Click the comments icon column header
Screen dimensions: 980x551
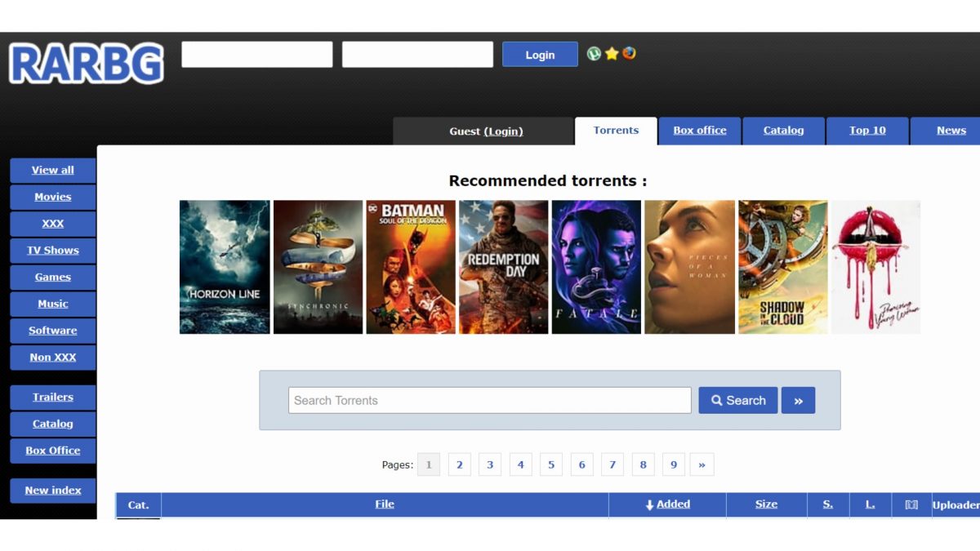911,504
